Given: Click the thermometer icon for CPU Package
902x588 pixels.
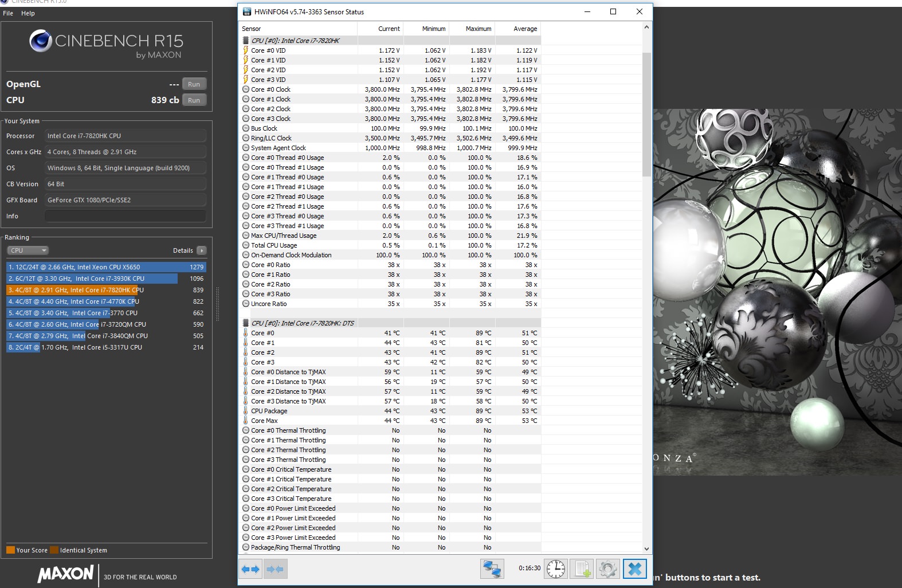Looking at the screenshot, I should (x=246, y=411).
